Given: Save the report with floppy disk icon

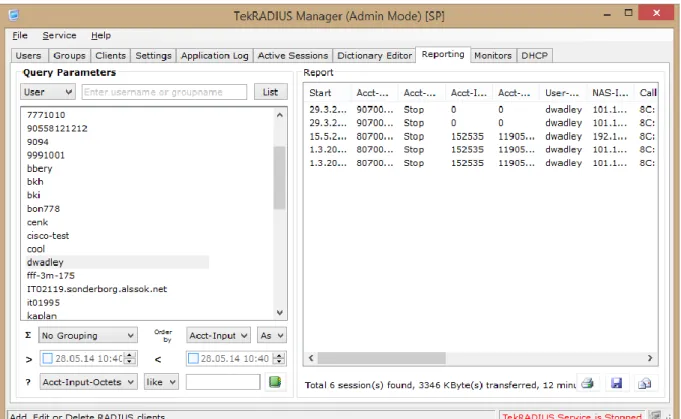Looking at the screenshot, I should (616, 383).
